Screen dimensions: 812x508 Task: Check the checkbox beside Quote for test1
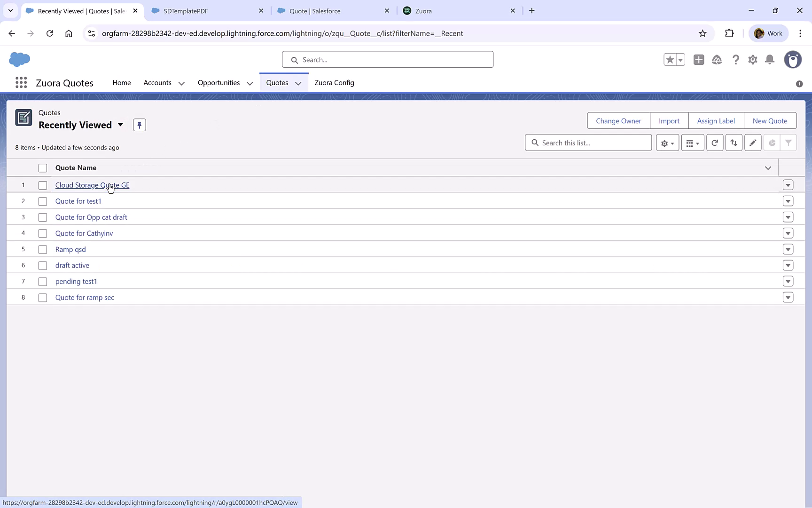pyautogui.click(x=43, y=201)
